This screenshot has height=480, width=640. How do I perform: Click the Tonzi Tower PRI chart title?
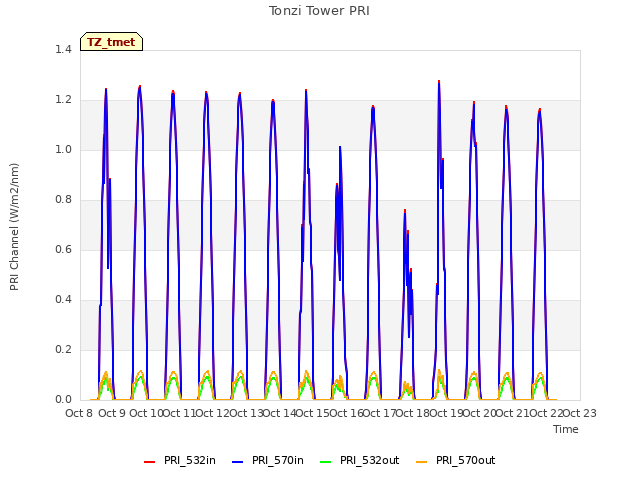point(319,11)
